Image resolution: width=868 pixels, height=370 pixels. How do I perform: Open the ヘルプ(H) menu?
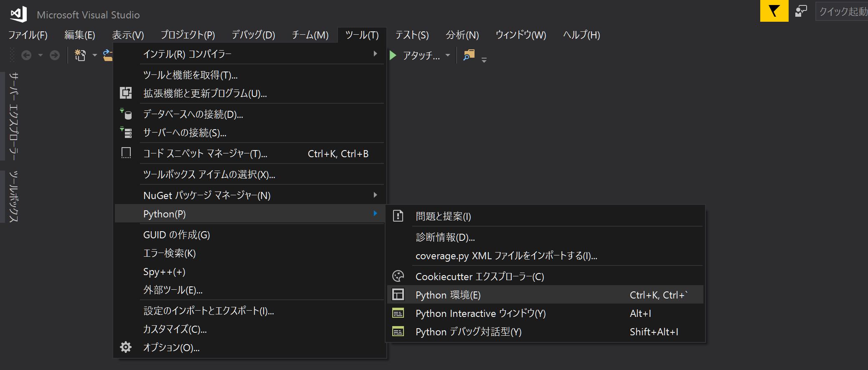(581, 35)
